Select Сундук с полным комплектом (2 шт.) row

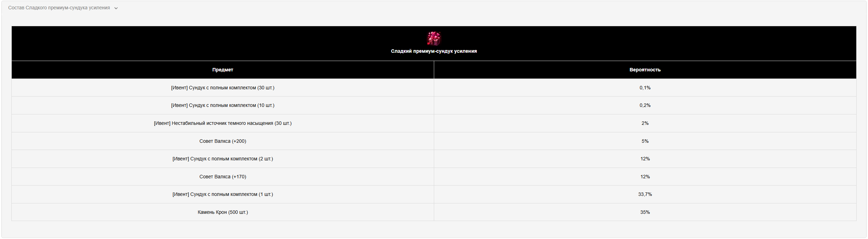point(434,159)
